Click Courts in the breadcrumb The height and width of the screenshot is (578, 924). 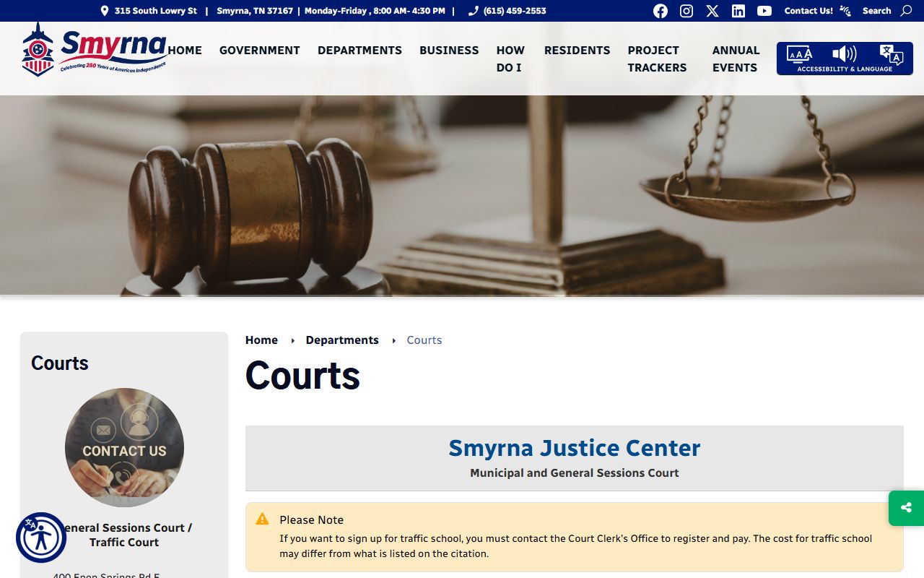(x=424, y=340)
